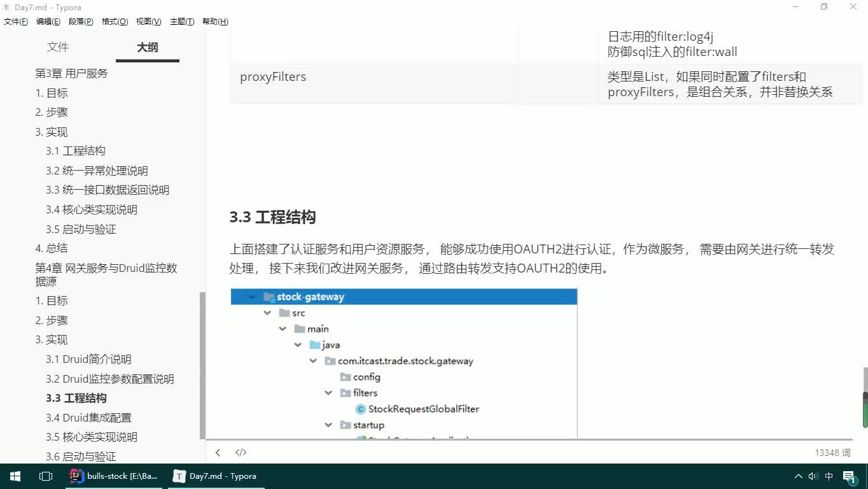Image resolution: width=868 pixels, height=489 pixels.
Task: Go to outline 3.6 启动与验证
Action: (81, 457)
